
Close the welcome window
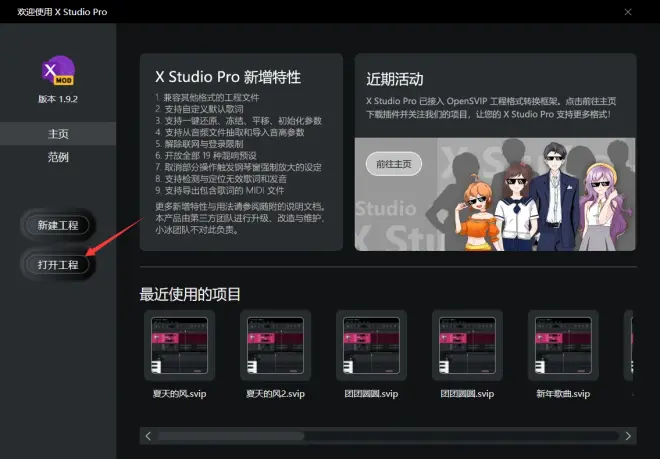[x=628, y=12]
